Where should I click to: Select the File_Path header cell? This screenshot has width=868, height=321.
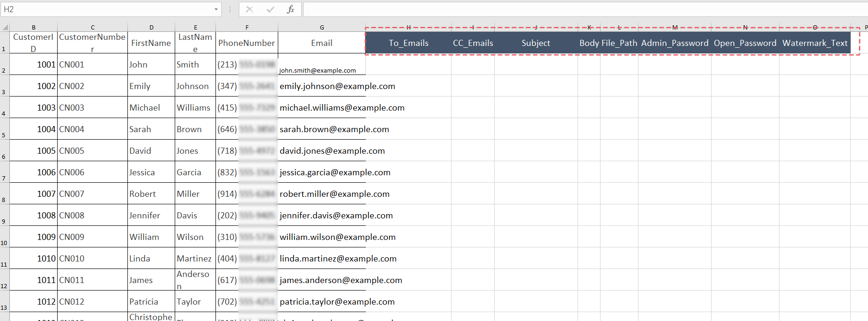[x=619, y=43]
